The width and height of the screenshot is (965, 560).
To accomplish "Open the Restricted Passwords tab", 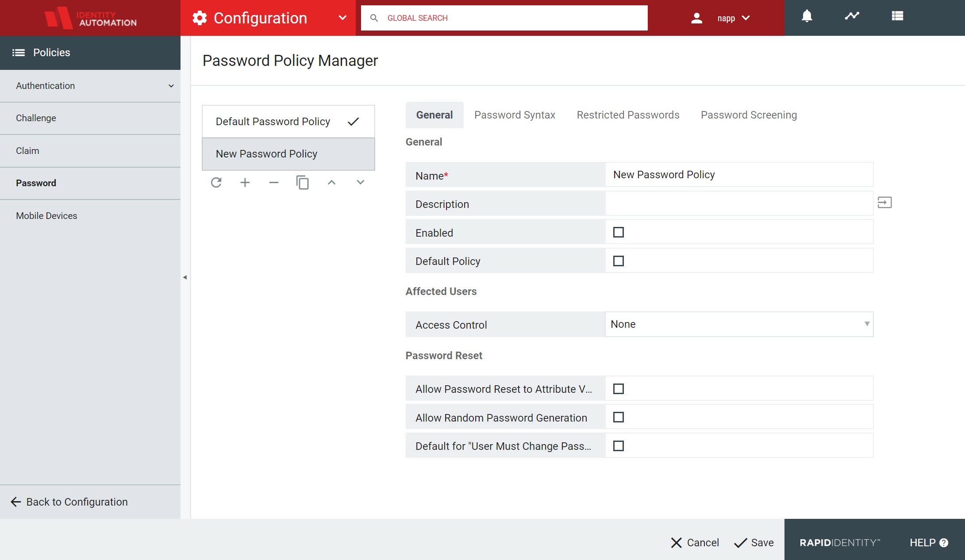I will 628,115.
